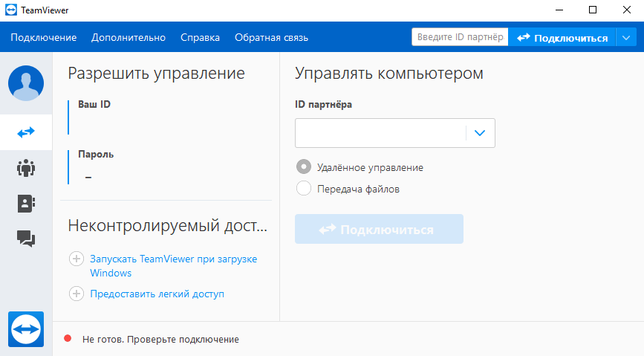This screenshot has height=356, width=644.
Task: Open the Дополнительно menu
Action: [x=129, y=37]
